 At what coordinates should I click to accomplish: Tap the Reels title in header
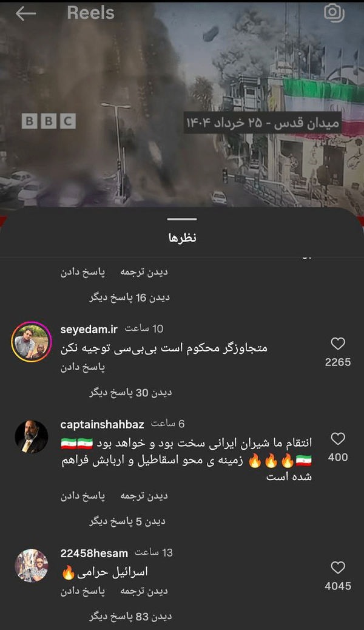coord(91,13)
